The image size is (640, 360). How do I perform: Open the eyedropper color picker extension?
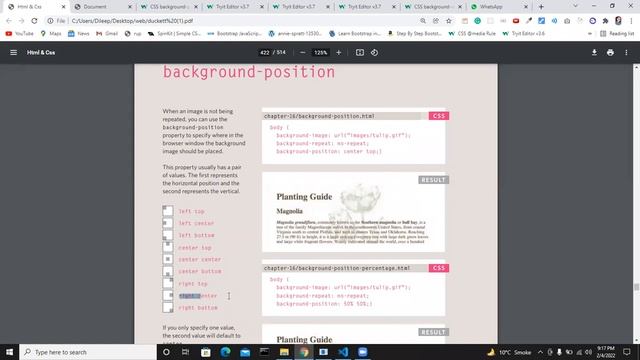(x=529, y=21)
